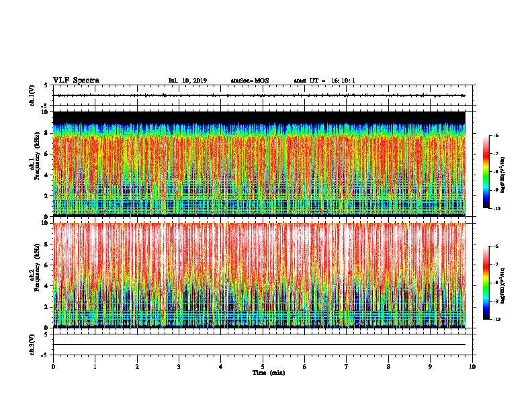Click the "station=MOS" header label
Viewport: 532px width, 411px height.
[x=250, y=81]
